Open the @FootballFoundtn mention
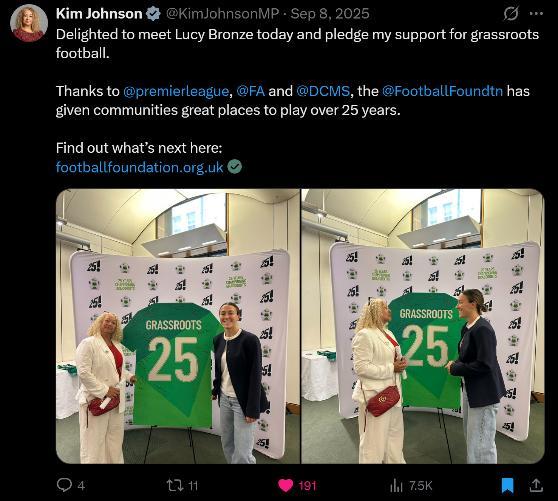 [442, 91]
